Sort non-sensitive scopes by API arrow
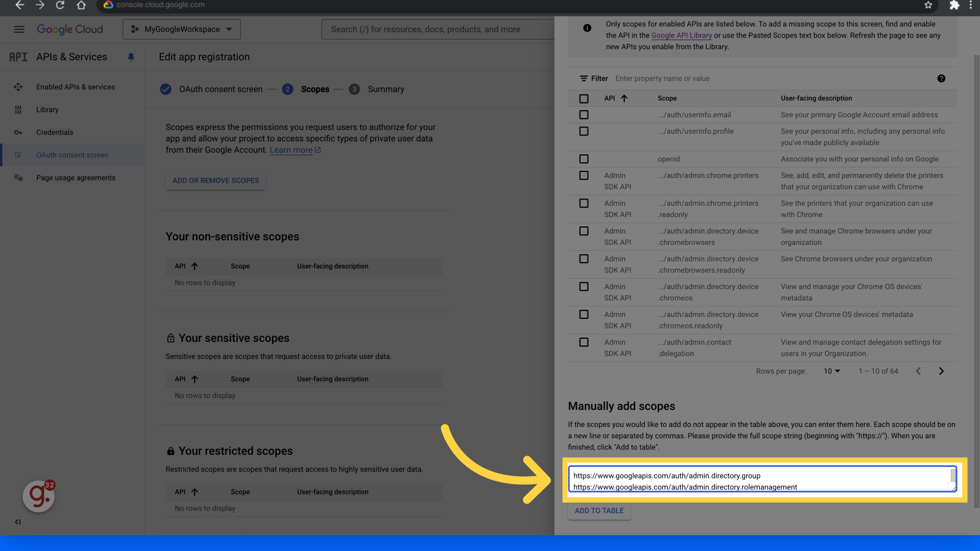 point(194,266)
